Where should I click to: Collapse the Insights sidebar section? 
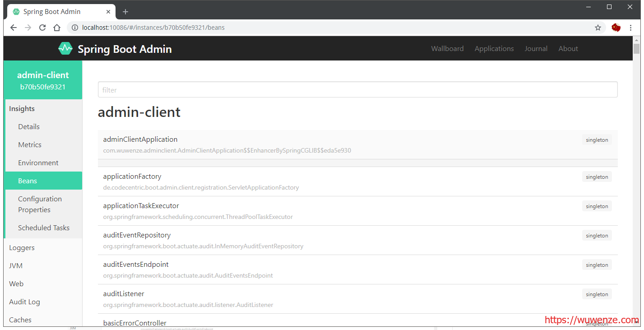43,108
